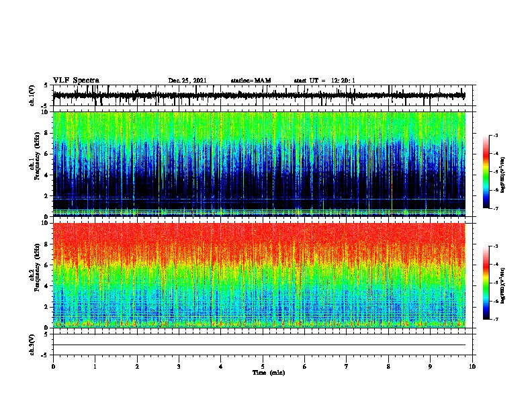
Task: Click the ch.1 voltage waveform trace
Action: [259, 95]
